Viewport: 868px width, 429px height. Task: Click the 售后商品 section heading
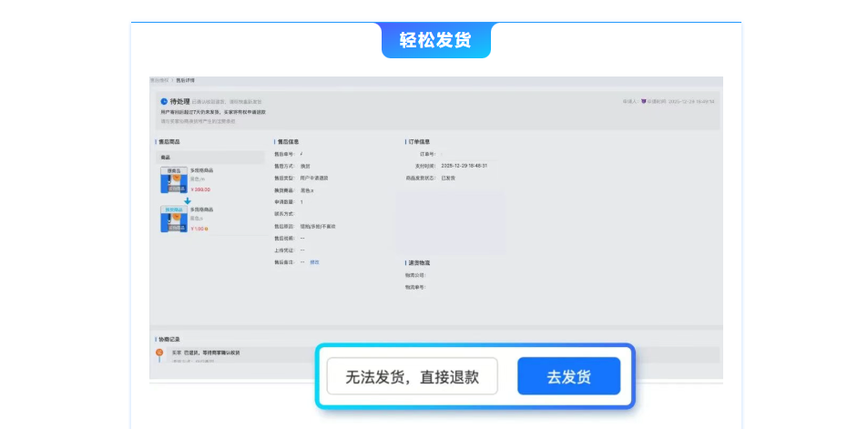pos(168,142)
